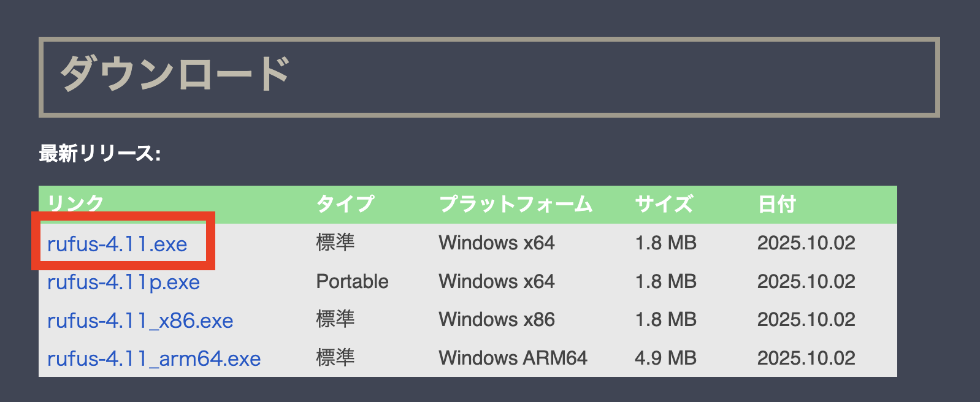
Task: Click the highlighted rufus-4.11.exe link
Action: (118, 243)
